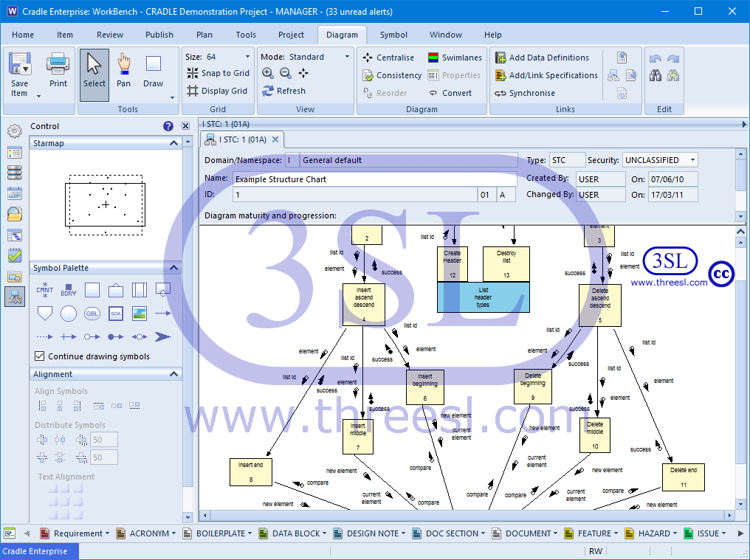Click the Created By USER field
This screenshot has width=750, height=560.
click(x=600, y=179)
